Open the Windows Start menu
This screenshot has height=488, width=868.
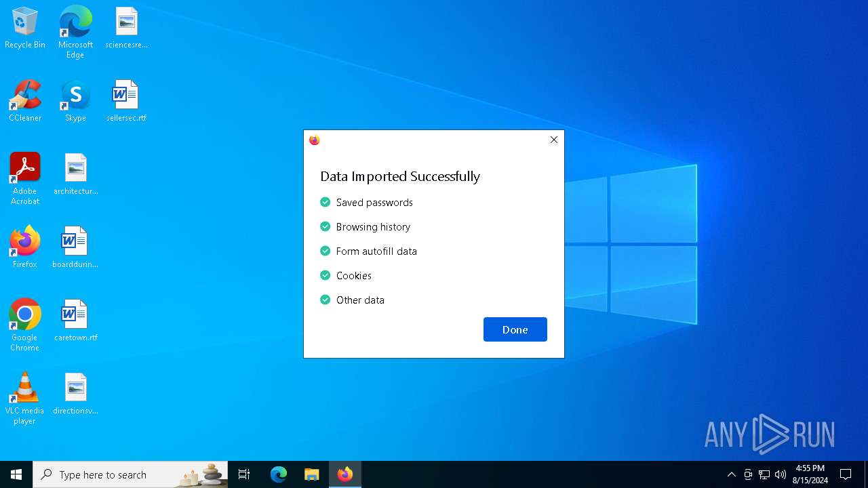pos(16,474)
